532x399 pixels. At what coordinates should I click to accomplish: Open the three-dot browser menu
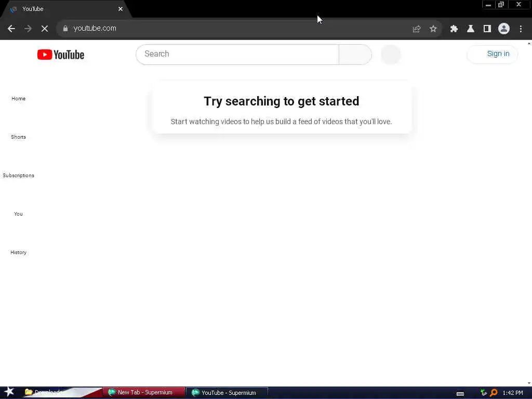pos(521,29)
